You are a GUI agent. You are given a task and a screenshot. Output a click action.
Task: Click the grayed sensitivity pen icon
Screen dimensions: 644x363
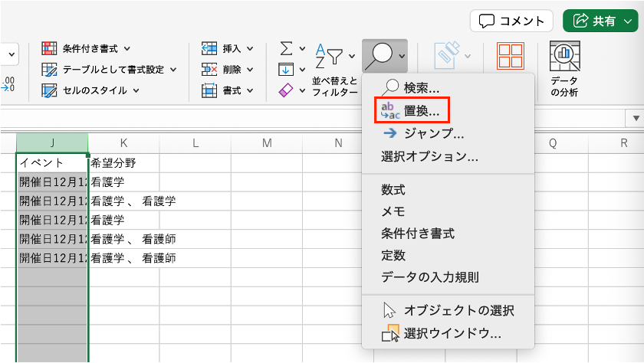click(x=447, y=54)
